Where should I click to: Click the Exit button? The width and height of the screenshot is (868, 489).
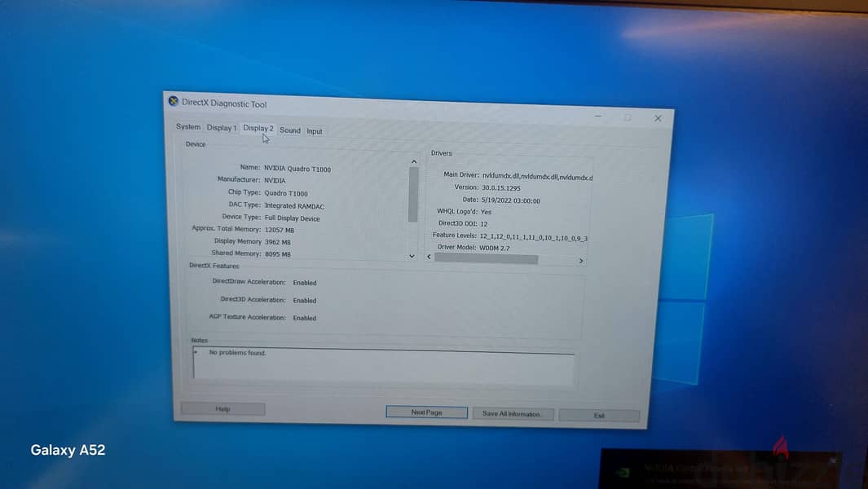pyautogui.click(x=599, y=416)
